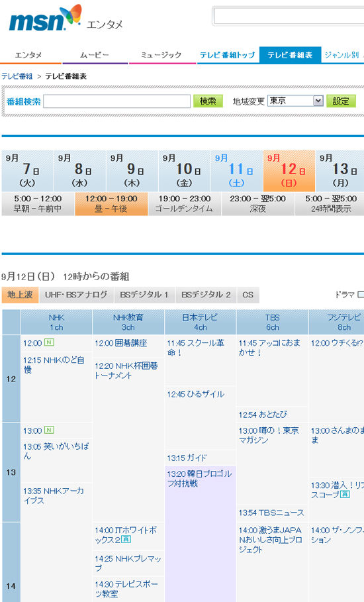Open the 地域変更 region dropdown showing 東京
Image resolution: width=364 pixels, height=602 pixels.
(x=295, y=101)
